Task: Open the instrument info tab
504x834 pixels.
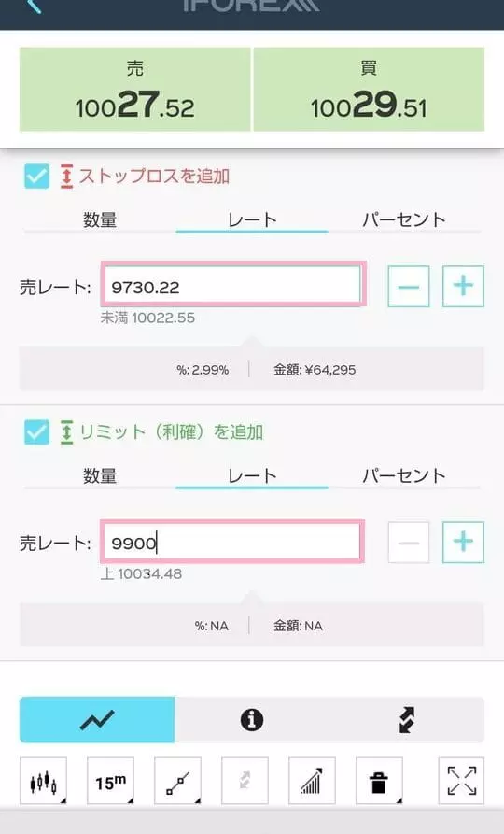Action: pyautogui.click(x=251, y=720)
